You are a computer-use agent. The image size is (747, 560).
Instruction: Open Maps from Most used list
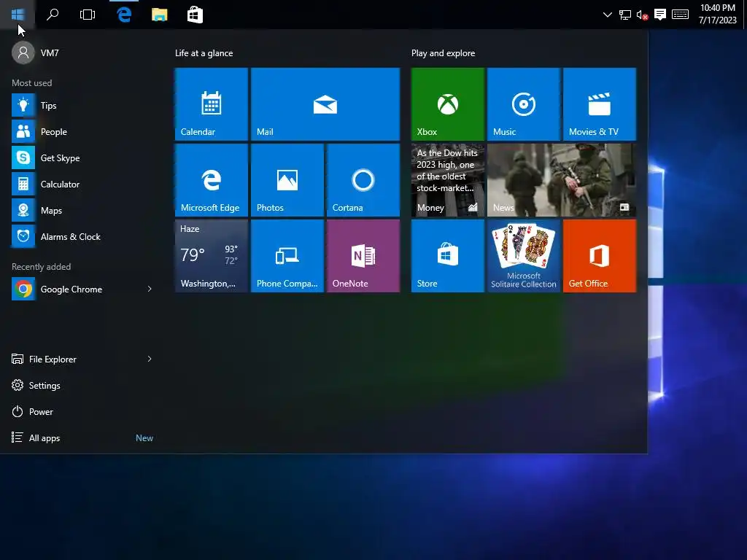tap(82, 210)
